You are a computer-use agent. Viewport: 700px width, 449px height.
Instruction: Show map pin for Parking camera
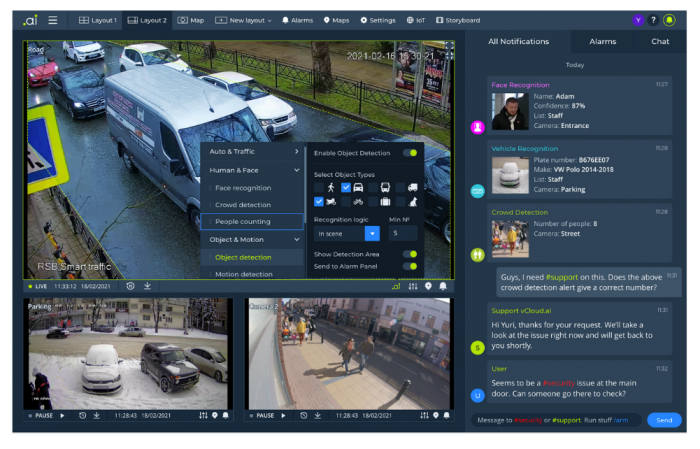coord(215,416)
